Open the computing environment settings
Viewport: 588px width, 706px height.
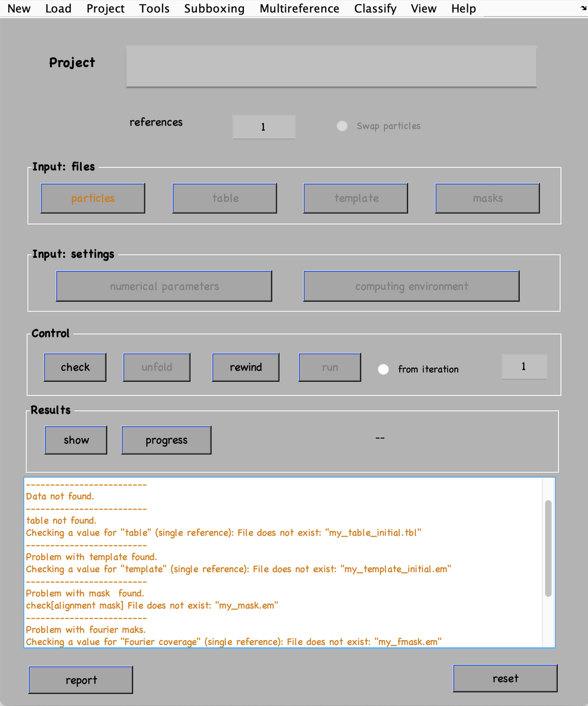click(411, 286)
